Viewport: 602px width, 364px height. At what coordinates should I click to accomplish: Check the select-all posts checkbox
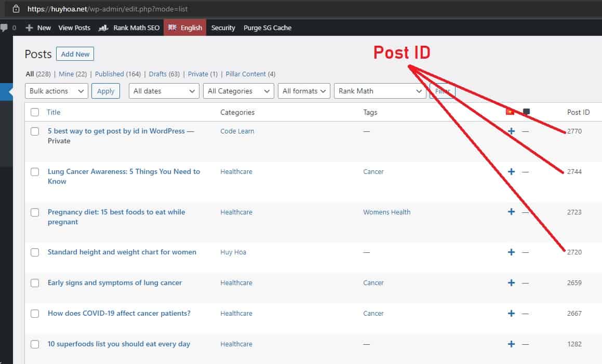pyautogui.click(x=35, y=112)
